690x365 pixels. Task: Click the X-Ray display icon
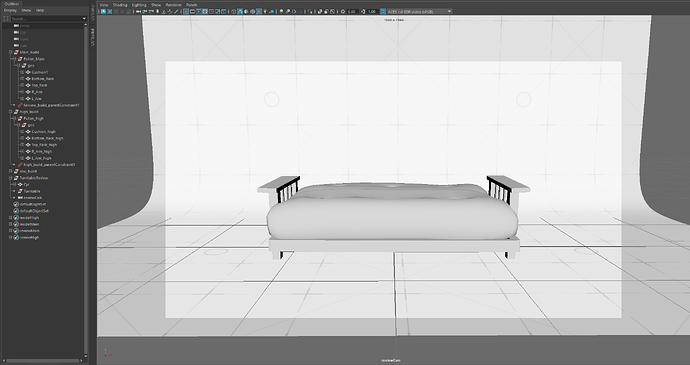pyautogui.click(x=320, y=11)
